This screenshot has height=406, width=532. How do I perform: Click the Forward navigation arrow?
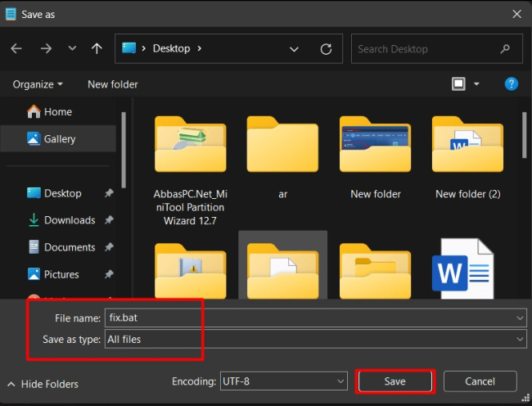46,49
